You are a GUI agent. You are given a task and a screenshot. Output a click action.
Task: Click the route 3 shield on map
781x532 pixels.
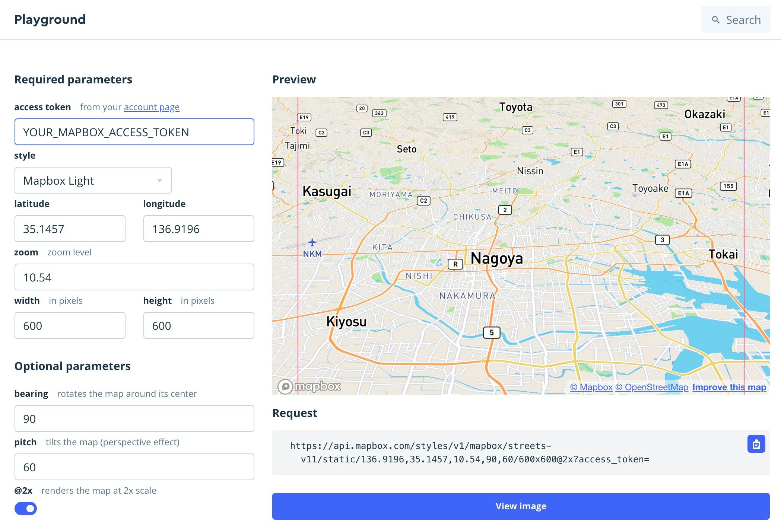pyautogui.click(x=662, y=240)
